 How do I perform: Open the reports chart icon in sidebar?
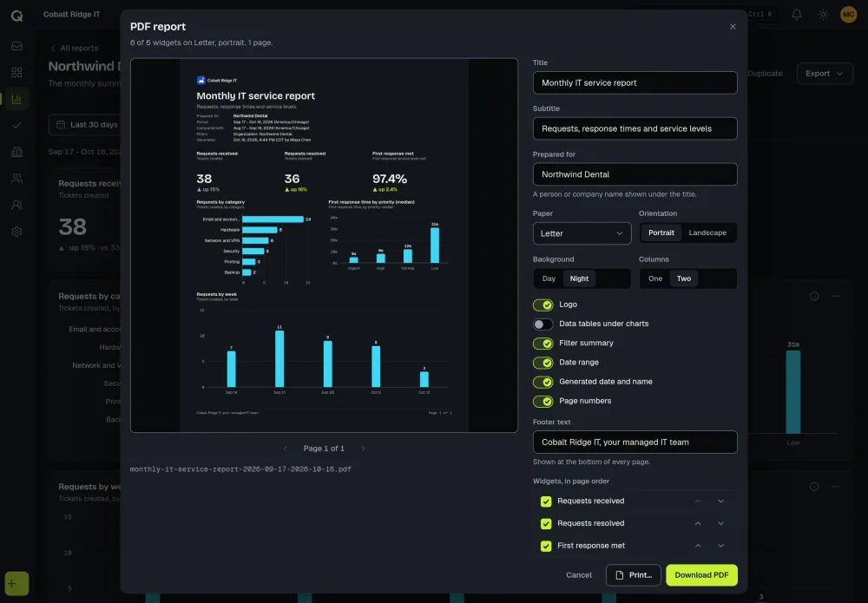click(16, 99)
